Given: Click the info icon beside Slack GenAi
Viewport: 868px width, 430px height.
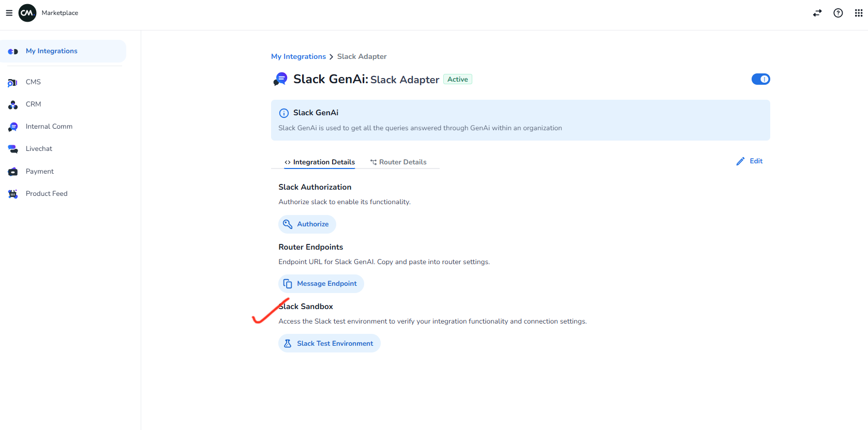Looking at the screenshot, I should [284, 113].
